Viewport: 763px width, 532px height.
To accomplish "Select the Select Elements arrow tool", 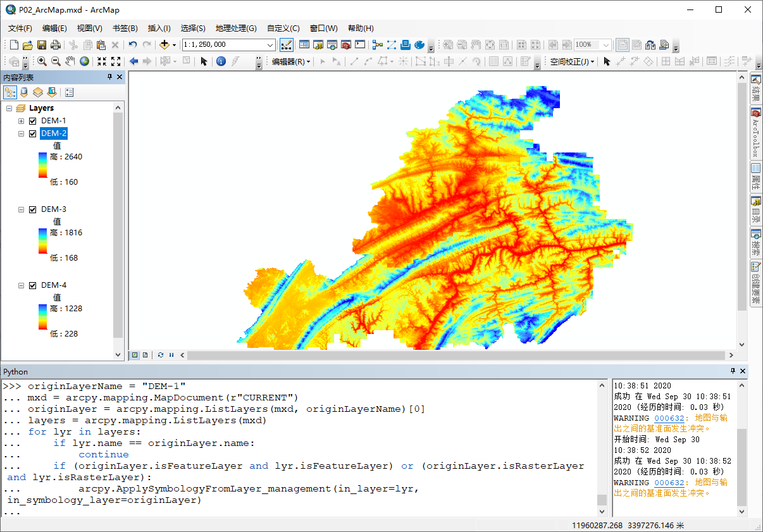I will pos(204,61).
